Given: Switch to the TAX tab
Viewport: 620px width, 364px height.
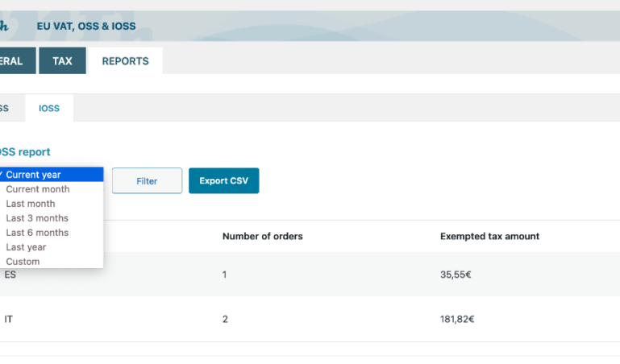Looking at the screenshot, I should pyautogui.click(x=62, y=60).
